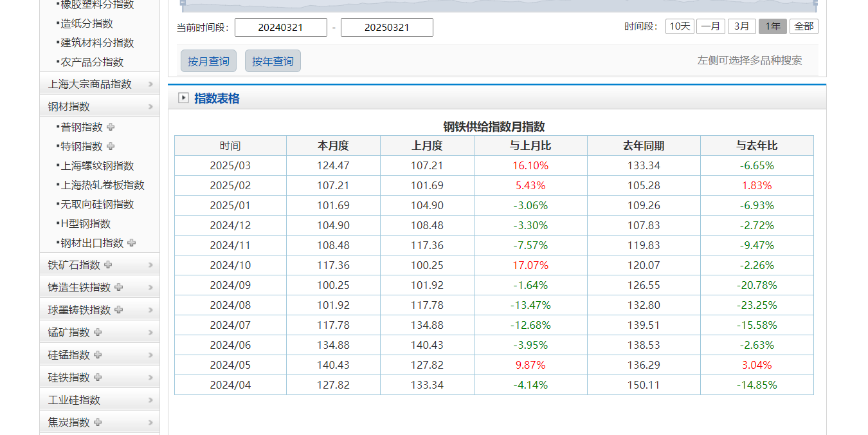Select the 一月 time range

pyautogui.click(x=710, y=26)
